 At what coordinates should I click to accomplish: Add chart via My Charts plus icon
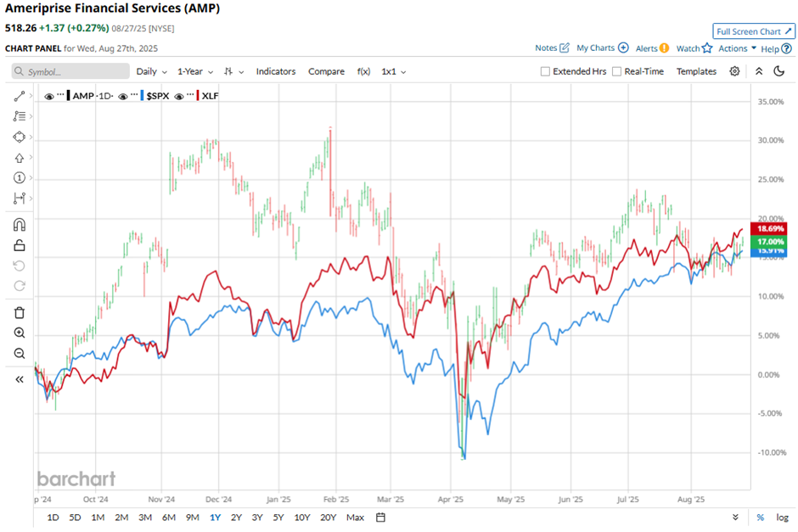(623, 48)
